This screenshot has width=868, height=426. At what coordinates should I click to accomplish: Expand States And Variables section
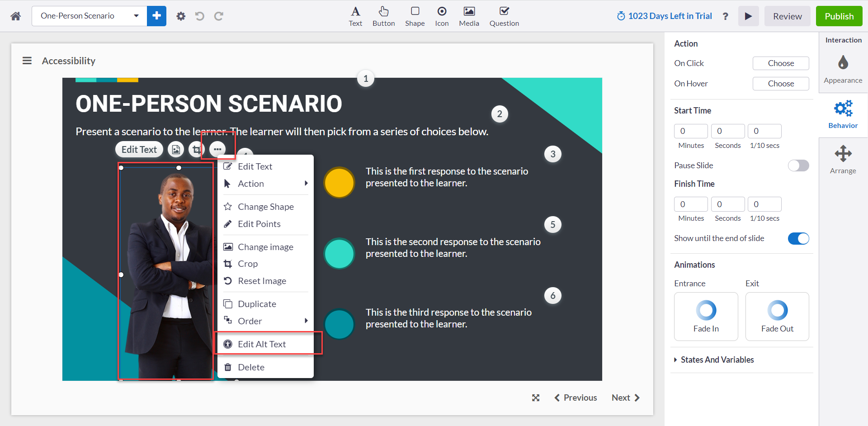point(714,360)
